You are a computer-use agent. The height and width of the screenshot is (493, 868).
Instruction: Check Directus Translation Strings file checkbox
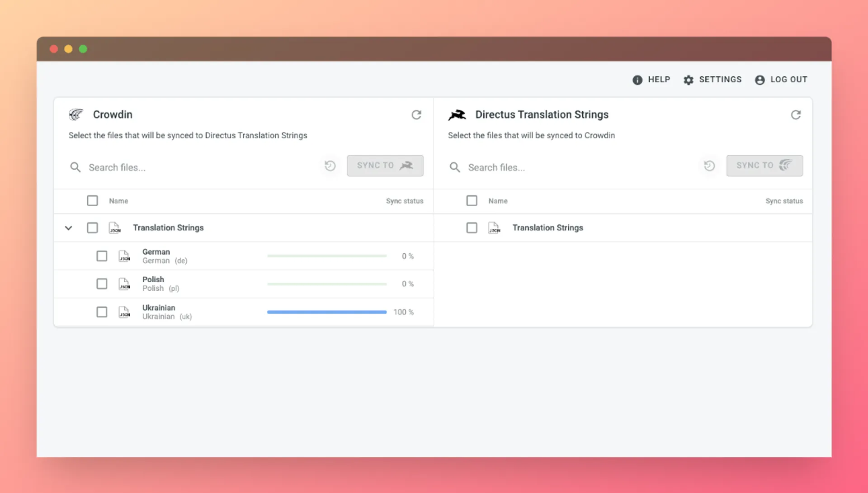click(x=472, y=228)
